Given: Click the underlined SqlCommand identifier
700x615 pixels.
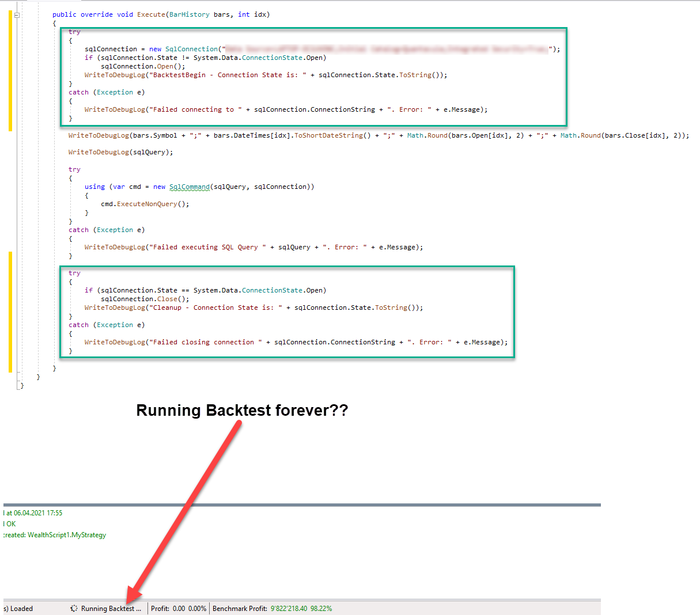Looking at the screenshot, I should point(189,187).
